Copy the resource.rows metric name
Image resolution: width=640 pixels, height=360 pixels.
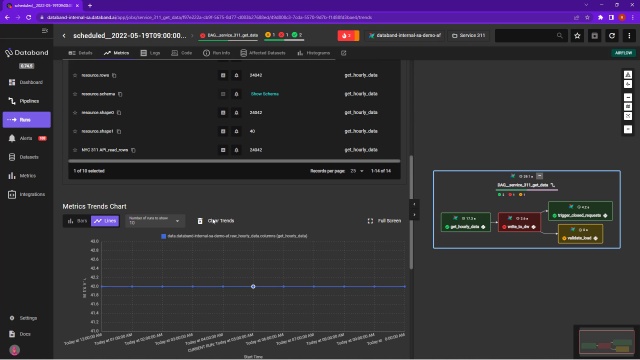(114, 75)
